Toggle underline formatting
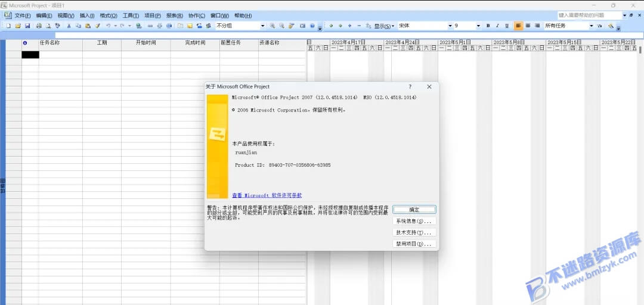The image size is (644, 305). pos(507,26)
